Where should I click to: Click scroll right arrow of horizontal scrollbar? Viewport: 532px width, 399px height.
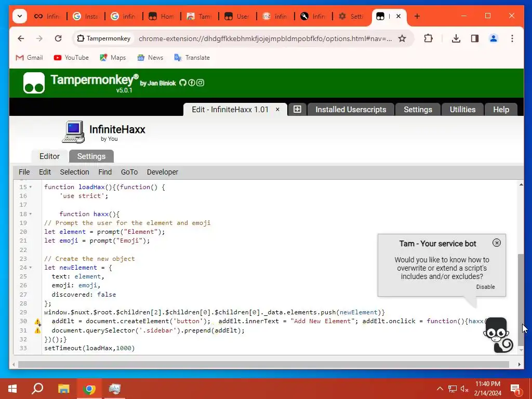tap(519, 364)
